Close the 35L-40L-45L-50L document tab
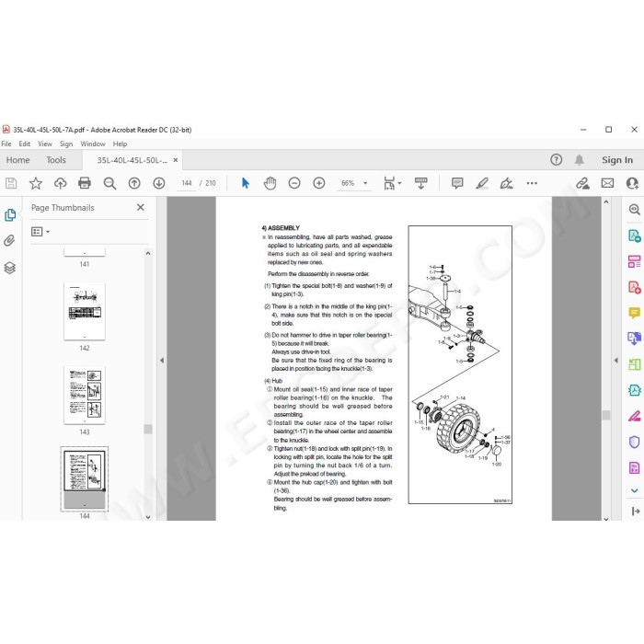 176,160
